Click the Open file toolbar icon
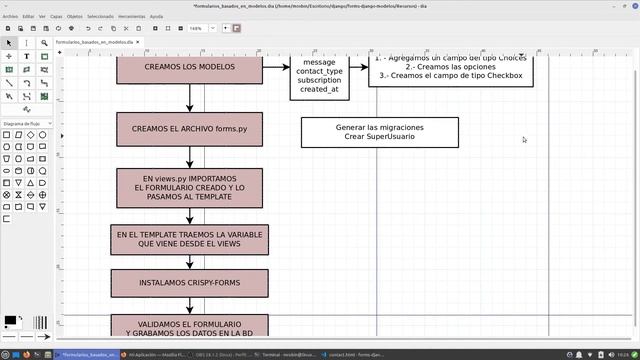Screen dimensions: 640x360 point(20,29)
